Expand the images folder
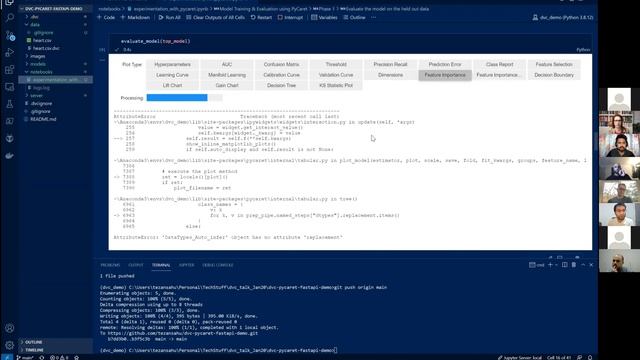 (55, 56)
